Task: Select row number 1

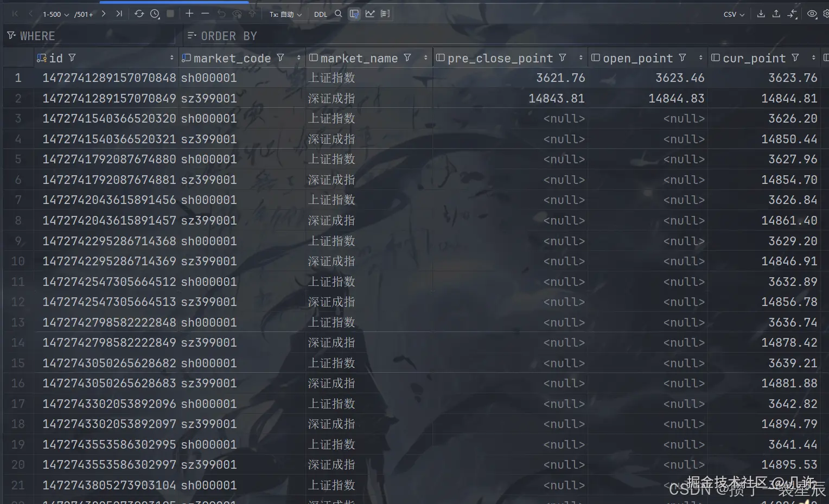Action: click(18, 78)
